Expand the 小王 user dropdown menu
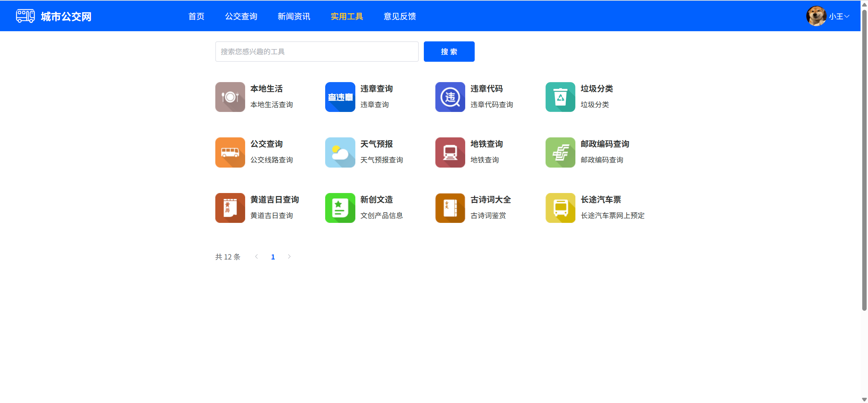 pyautogui.click(x=839, y=16)
